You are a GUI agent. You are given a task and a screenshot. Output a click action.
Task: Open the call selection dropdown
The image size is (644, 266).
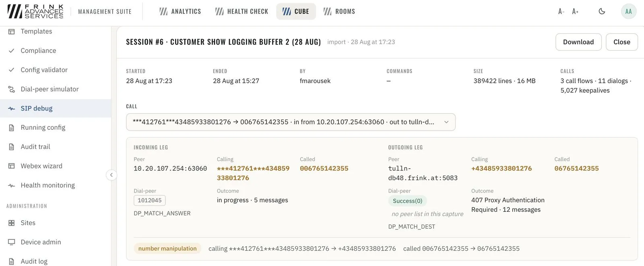[x=291, y=122]
